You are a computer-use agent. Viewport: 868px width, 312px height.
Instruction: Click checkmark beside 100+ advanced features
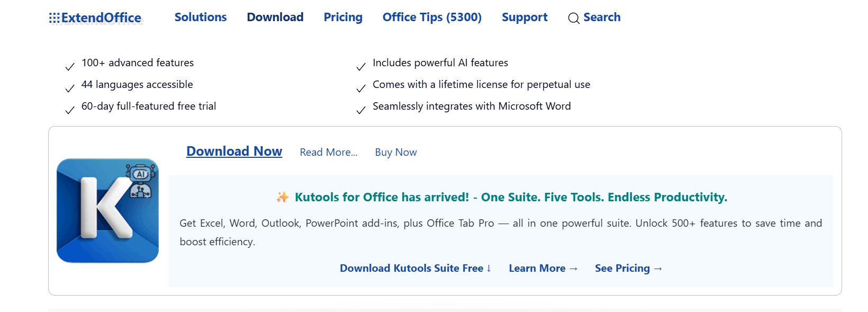click(x=70, y=67)
